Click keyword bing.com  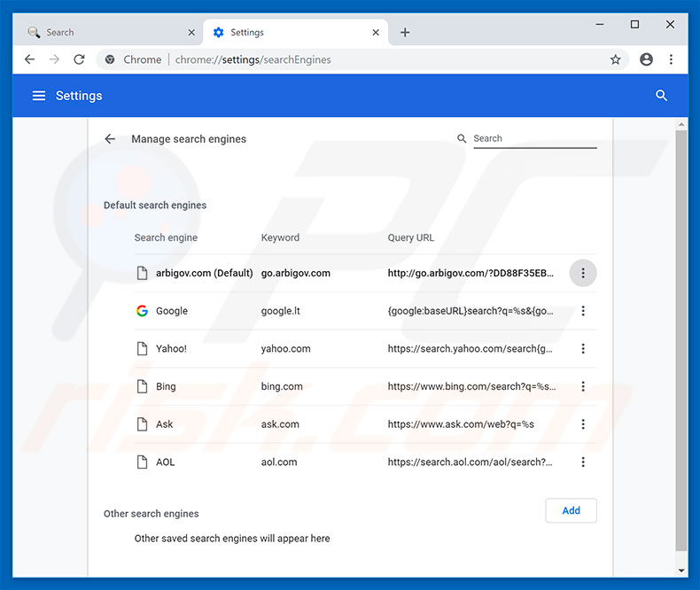[282, 386]
